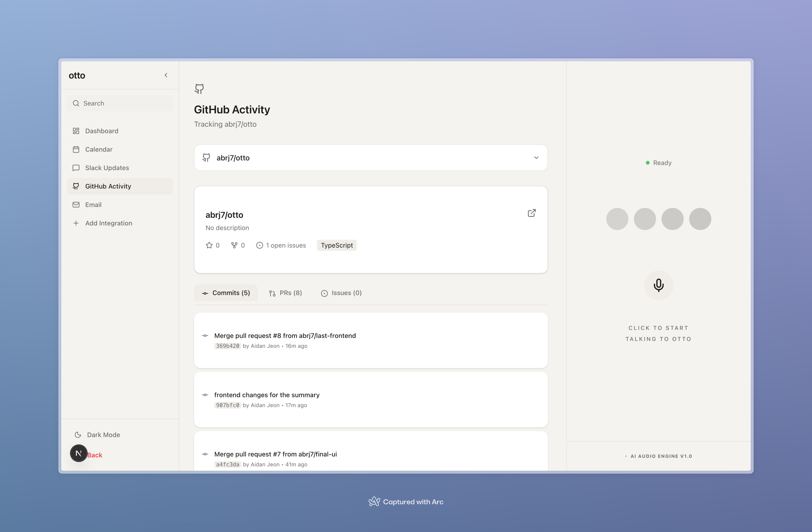Expand the abrj7/otto repository dropdown
This screenshot has height=532, width=812.
coord(370,157)
